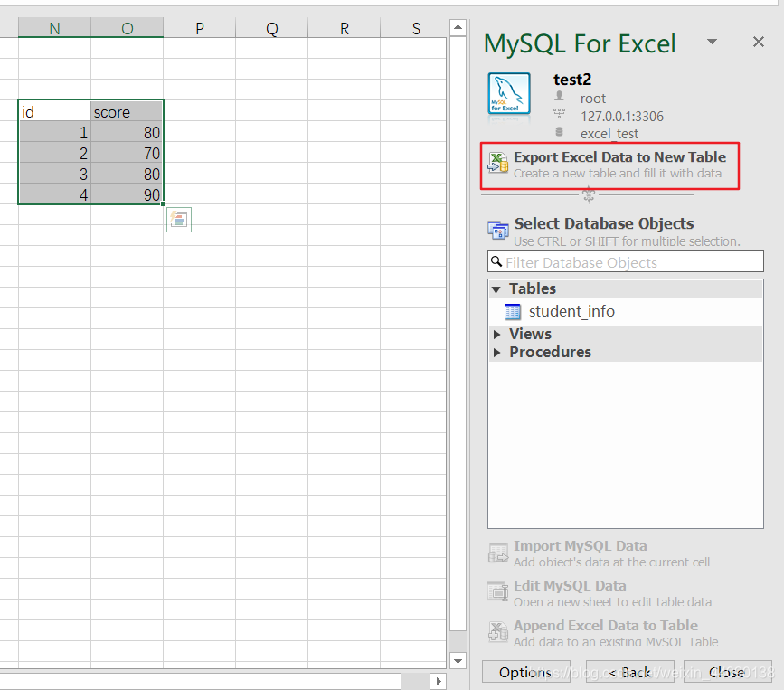Open the Options button
This screenshot has height=690, width=784.
pos(525,672)
